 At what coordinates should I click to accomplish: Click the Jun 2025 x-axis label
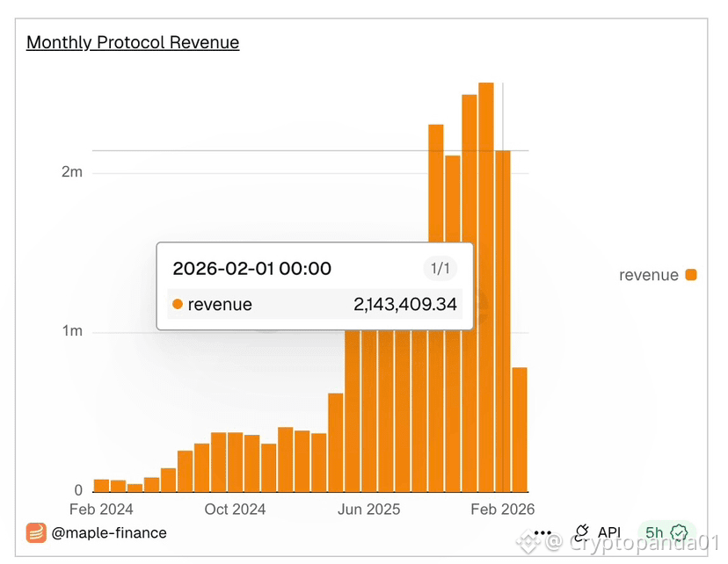(368, 510)
